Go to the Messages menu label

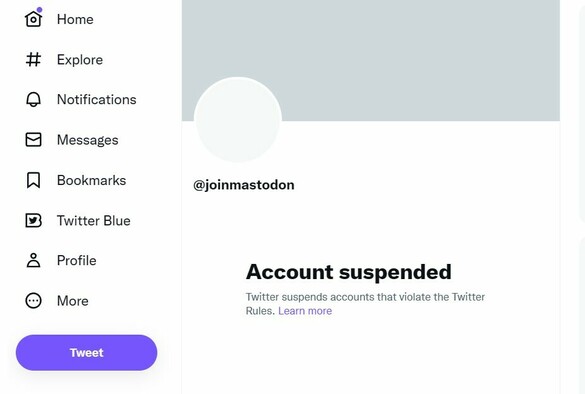tap(88, 140)
